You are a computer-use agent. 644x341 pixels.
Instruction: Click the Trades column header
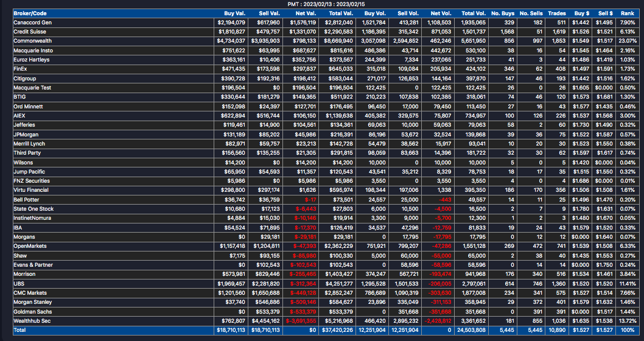pyautogui.click(x=557, y=13)
